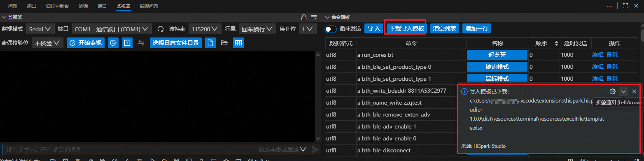Click the swap arrows icon beside 选择日志文件目录
644x161 pixels.
(141, 43)
